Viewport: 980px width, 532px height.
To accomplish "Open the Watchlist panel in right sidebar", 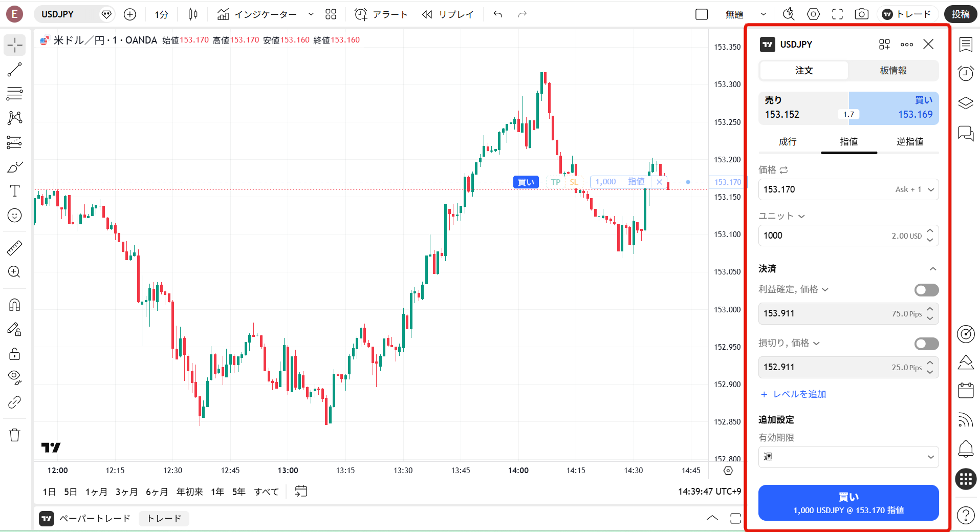I will click(x=966, y=45).
